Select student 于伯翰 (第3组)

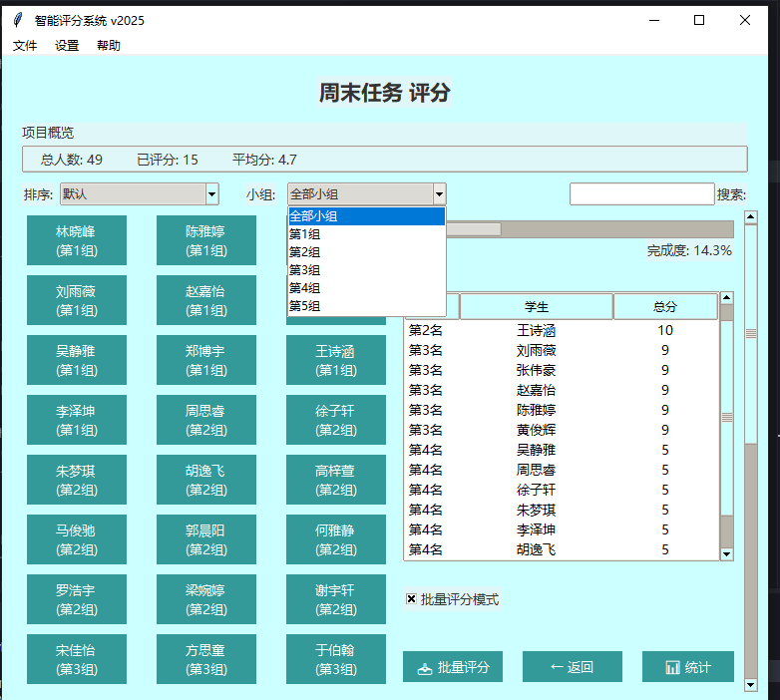(336, 659)
